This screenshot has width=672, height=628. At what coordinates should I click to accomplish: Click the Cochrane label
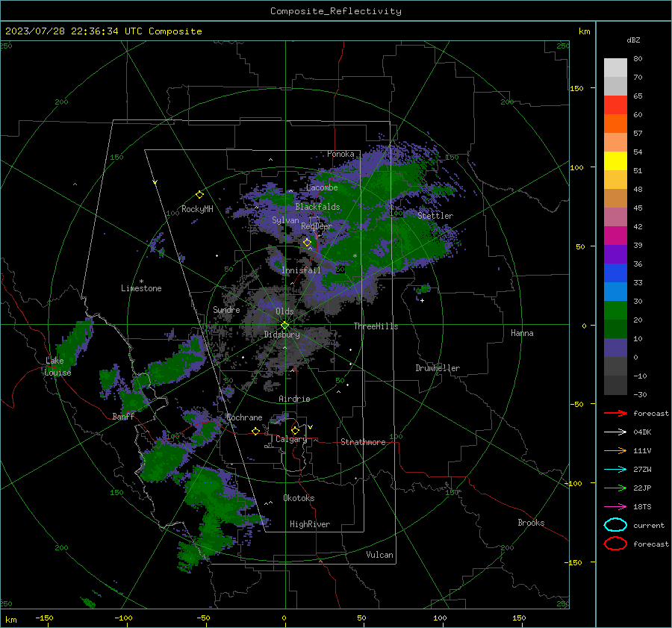(x=244, y=417)
